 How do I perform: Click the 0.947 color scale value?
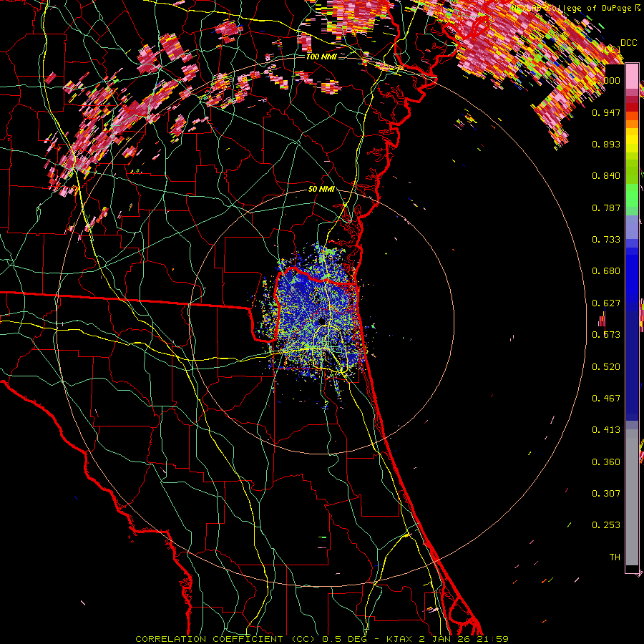[x=606, y=112]
